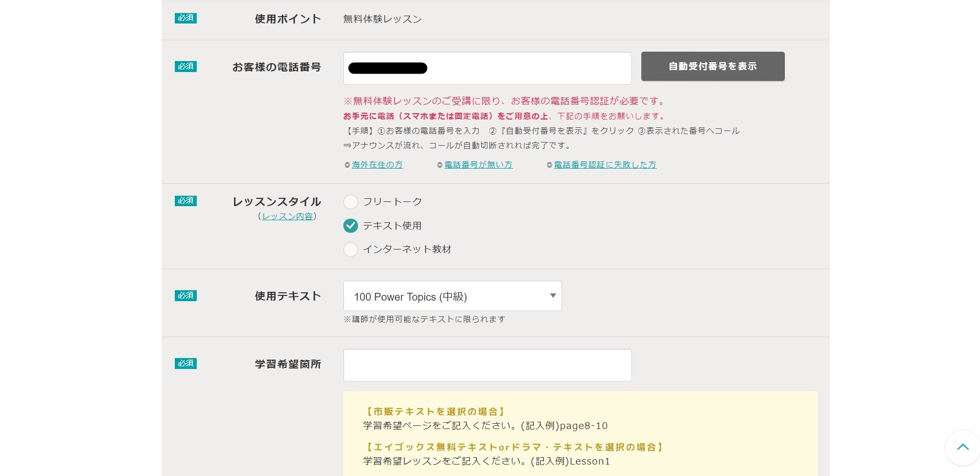Click into the 学習希望箇所 text field
Viewport: 980px width, 476px height.
(487, 365)
